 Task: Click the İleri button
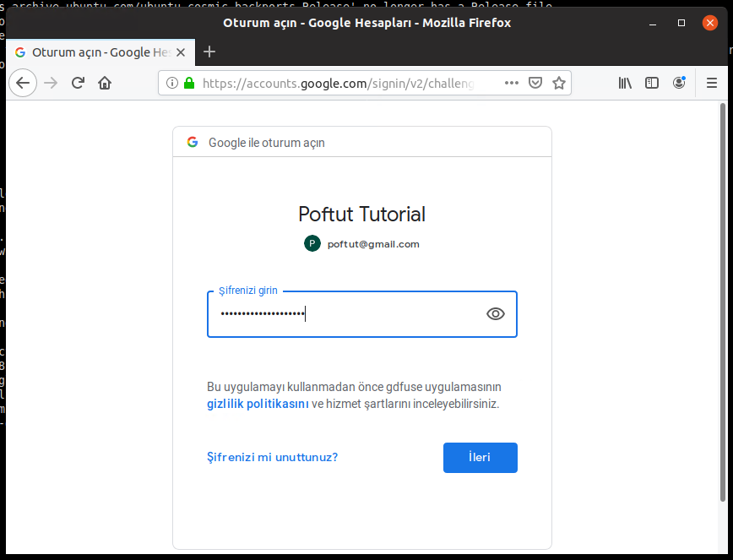pyautogui.click(x=481, y=458)
